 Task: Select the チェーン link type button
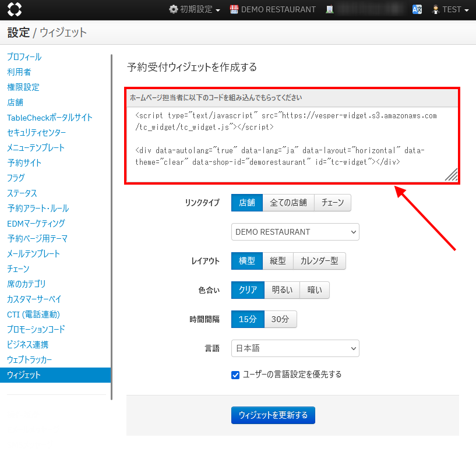[x=333, y=203]
